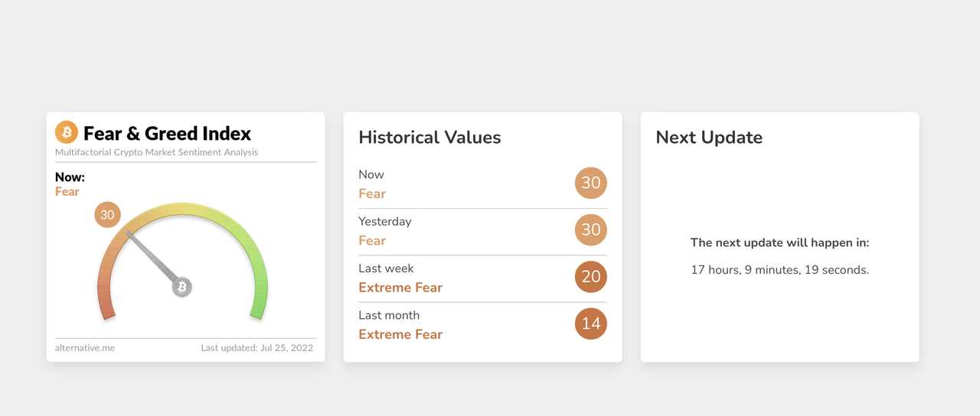Click Last week's value circle showing 20
The height and width of the screenshot is (416, 980).
pyautogui.click(x=590, y=276)
